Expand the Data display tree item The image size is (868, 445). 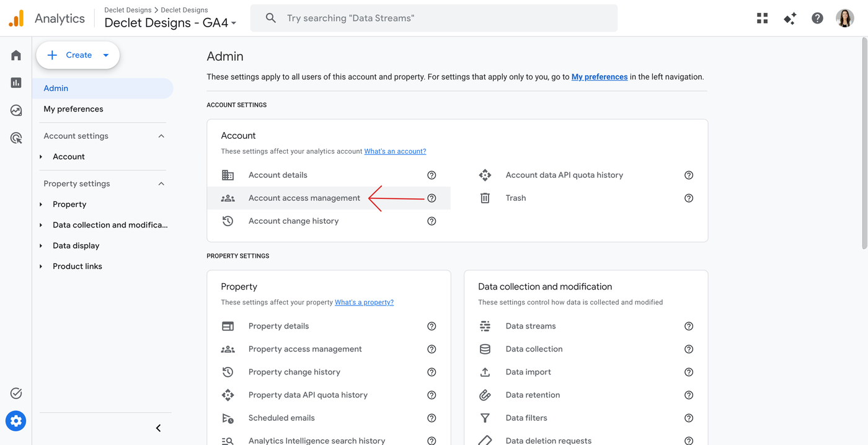coord(41,246)
